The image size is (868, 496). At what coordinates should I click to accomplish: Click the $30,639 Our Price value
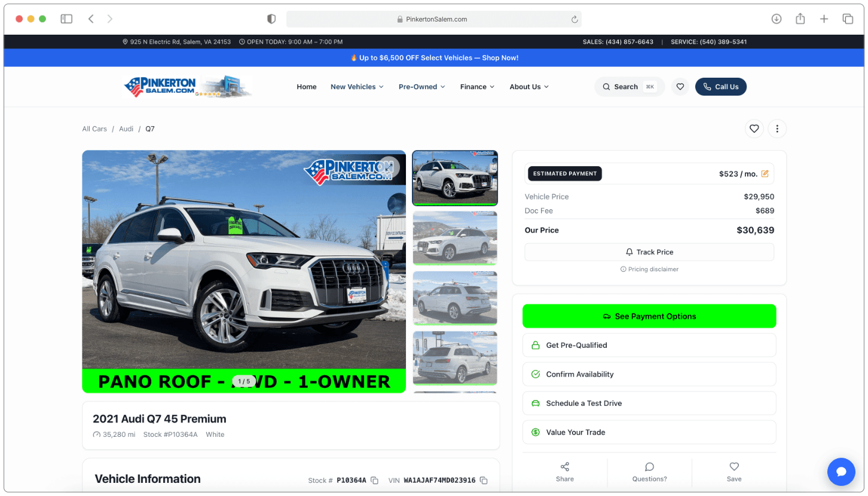click(x=755, y=230)
